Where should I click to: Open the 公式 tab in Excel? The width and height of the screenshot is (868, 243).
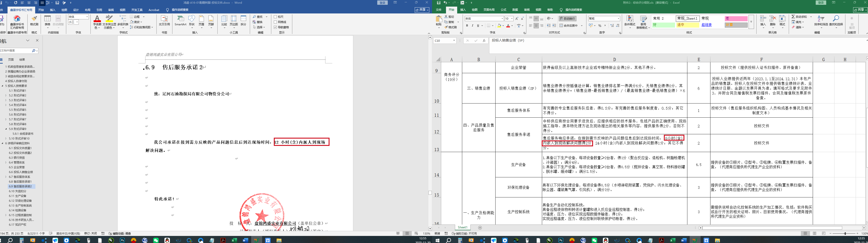(x=503, y=10)
